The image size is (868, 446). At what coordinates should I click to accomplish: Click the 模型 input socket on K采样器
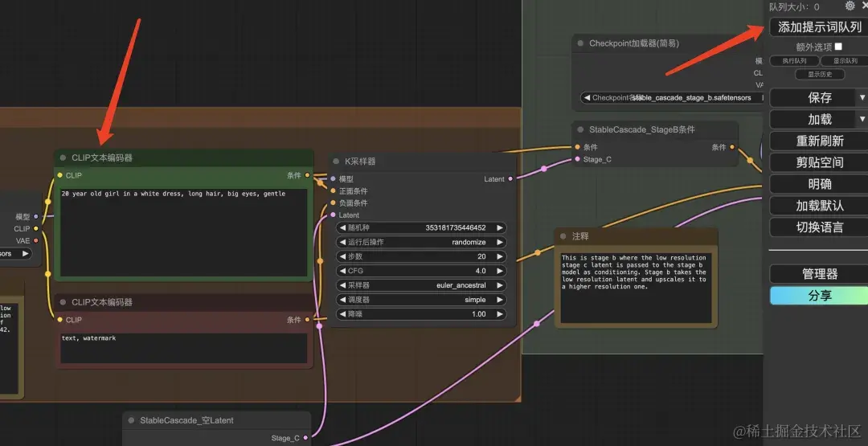click(x=334, y=178)
